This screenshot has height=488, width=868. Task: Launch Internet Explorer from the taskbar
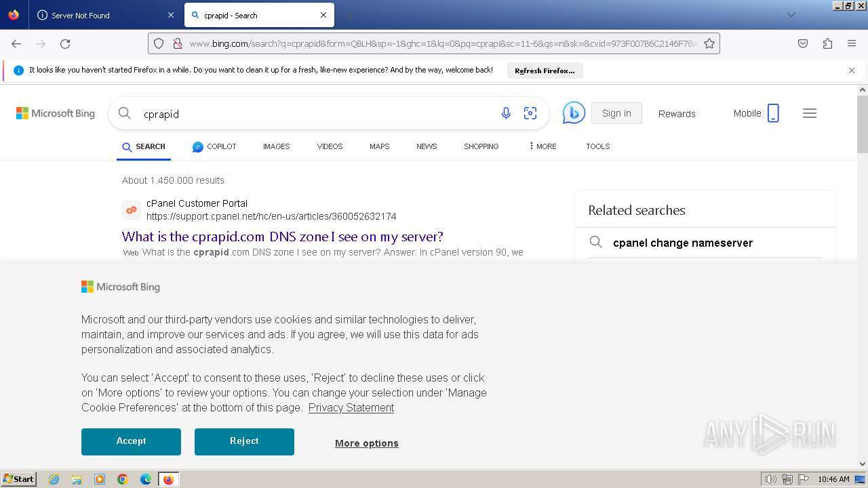point(54,479)
